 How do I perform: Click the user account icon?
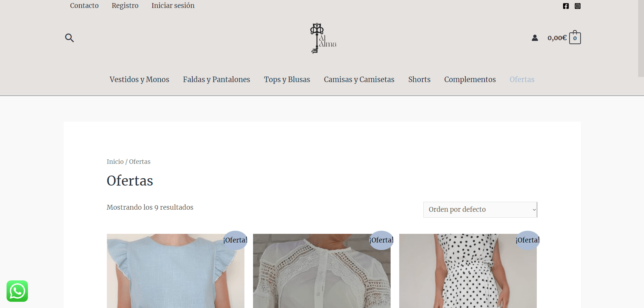point(535,38)
